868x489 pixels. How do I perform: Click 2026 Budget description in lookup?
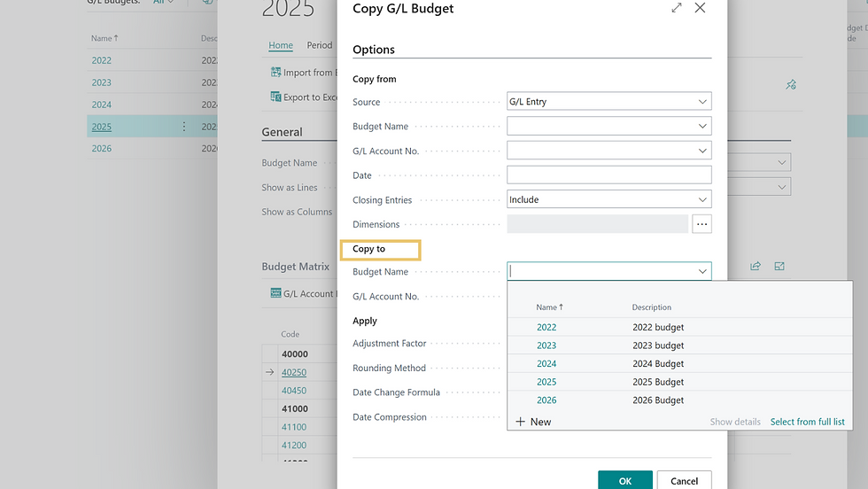point(658,400)
